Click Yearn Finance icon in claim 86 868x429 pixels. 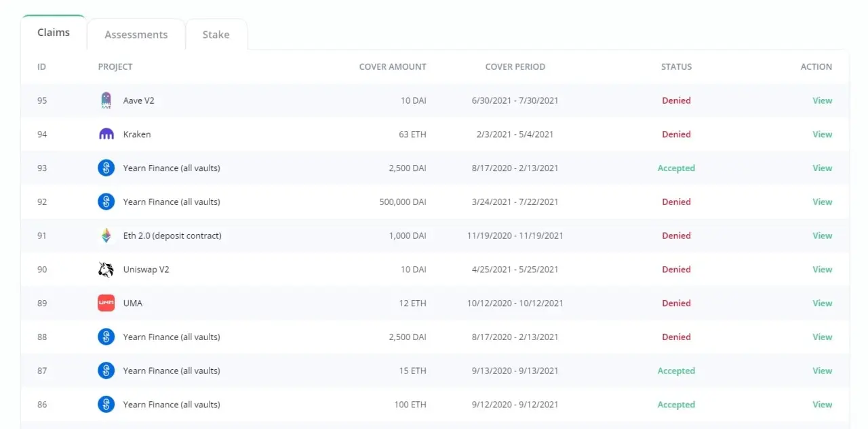pyautogui.click(x=106, y=405)
